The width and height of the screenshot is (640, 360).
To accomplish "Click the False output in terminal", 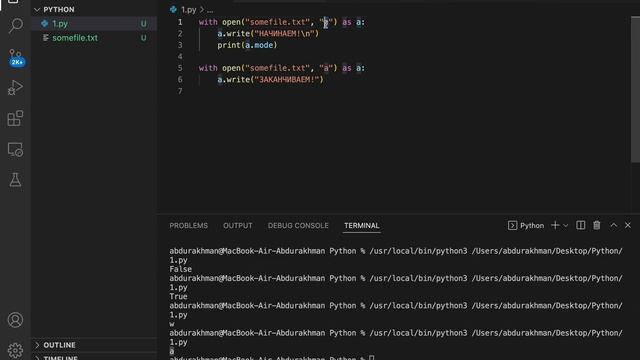I will [180, 269].
